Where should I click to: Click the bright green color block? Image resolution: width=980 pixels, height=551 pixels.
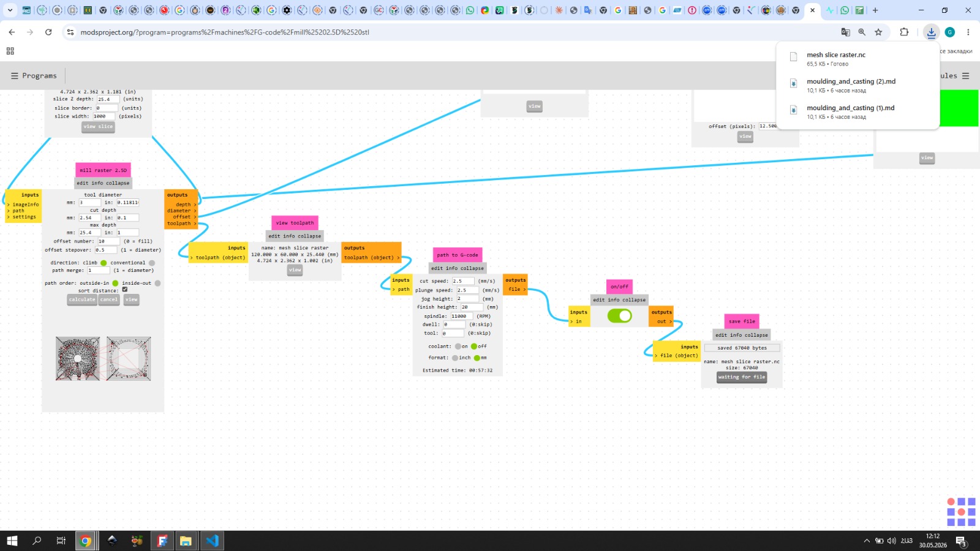coord(959,108)
